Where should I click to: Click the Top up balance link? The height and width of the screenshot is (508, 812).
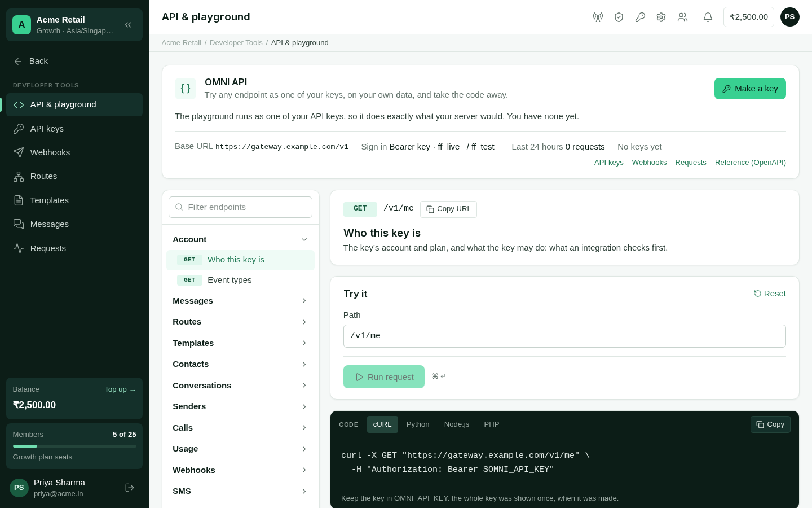[x=120, y=389]
